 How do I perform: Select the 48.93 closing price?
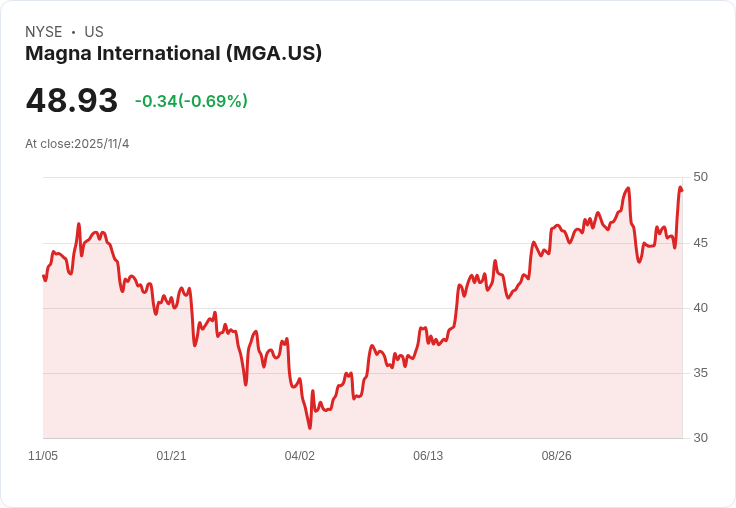tap(72, 101)
